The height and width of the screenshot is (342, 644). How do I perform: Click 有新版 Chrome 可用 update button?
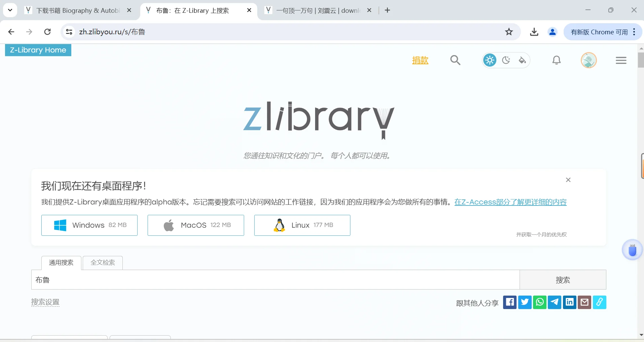(x=599, y=32)
